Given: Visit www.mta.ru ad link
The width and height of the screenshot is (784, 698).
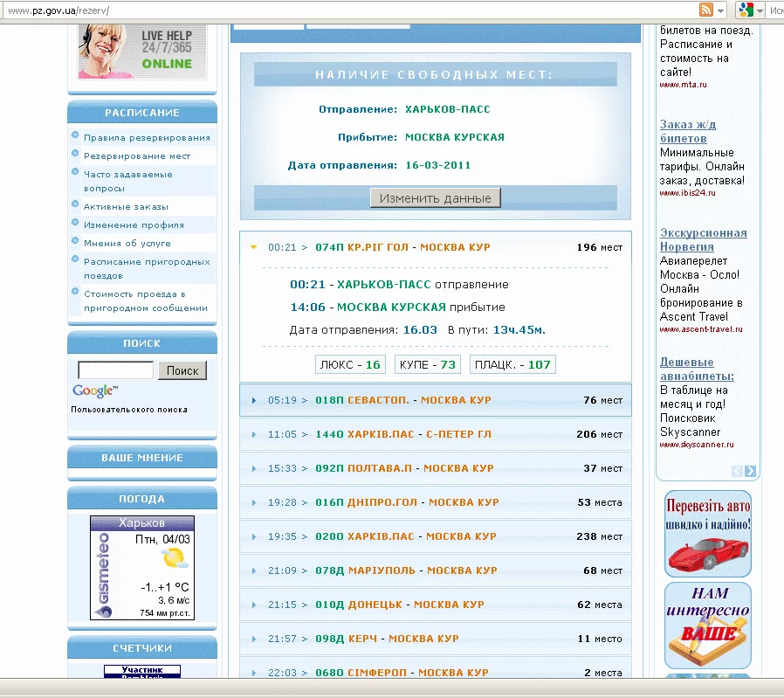Looking at the screenshot, I should (683, 85).
